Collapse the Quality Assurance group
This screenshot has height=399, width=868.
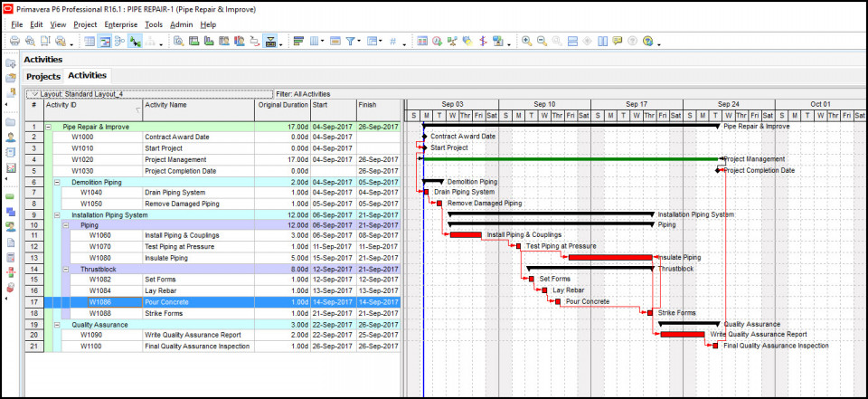[x=57, y=324]
